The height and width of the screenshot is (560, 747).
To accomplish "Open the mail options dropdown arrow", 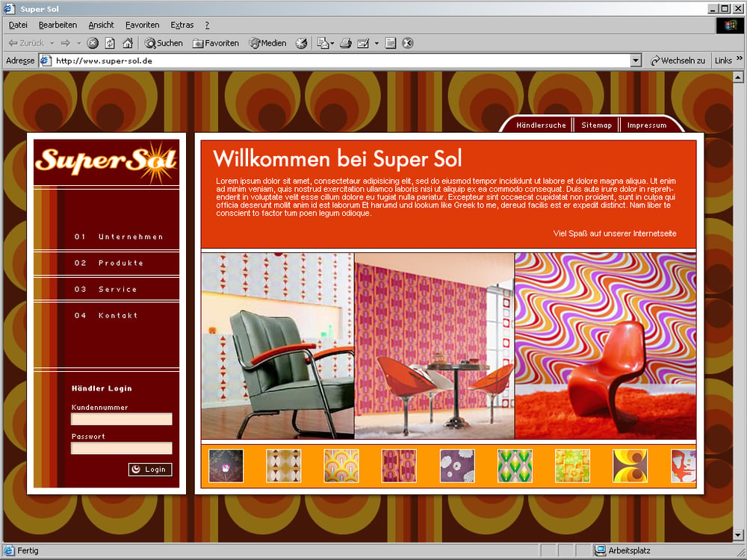I will pos(332,43).
